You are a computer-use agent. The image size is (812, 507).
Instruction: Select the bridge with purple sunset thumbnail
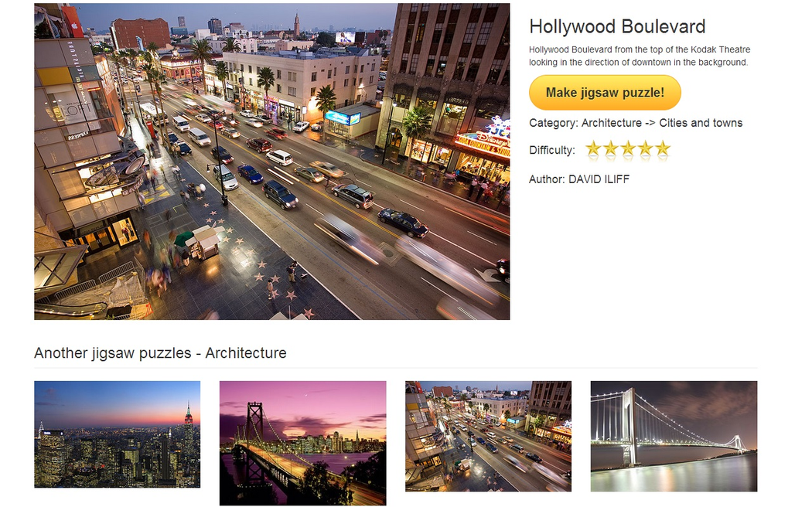[x=302, y=443]
